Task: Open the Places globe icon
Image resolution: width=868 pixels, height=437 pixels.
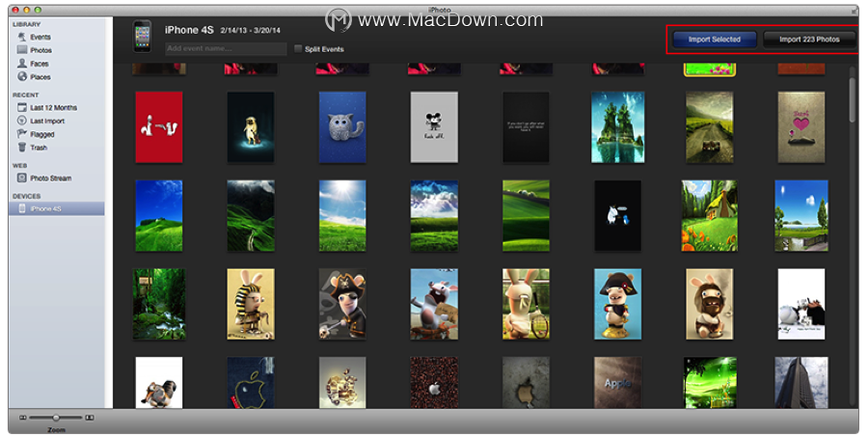Action: (x=22, y=76)
